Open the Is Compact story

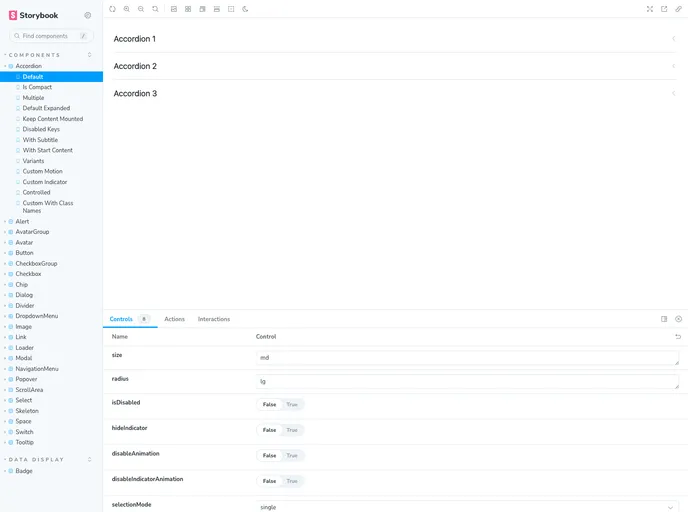pyautogui.click(x=37, y=87)
